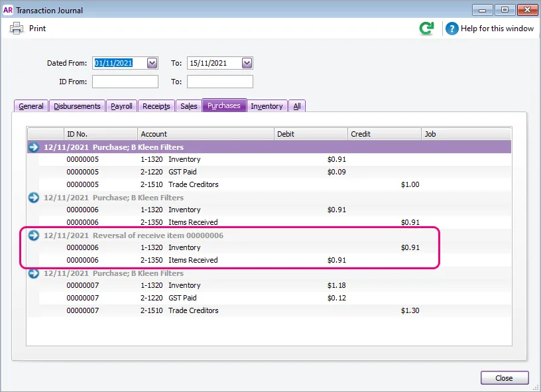Switch to the General tab
The height and width of the screenshot is (392, 541).
pyautogui.click(x=31, y=106)
